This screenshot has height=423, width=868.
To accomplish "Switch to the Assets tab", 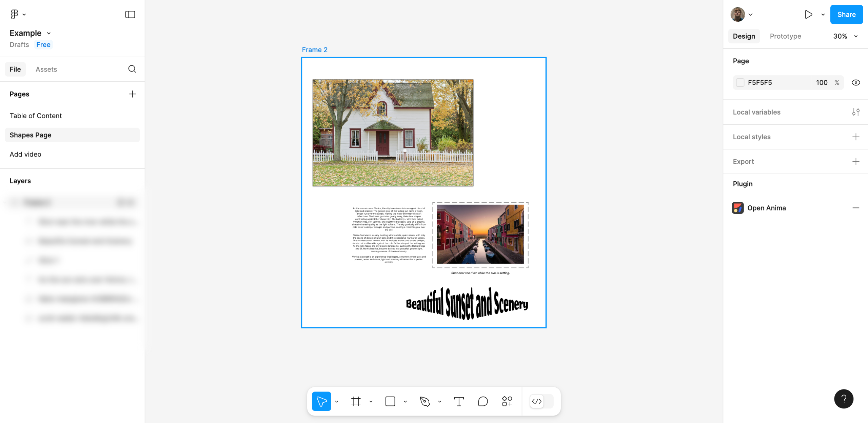I will point(46,69).
